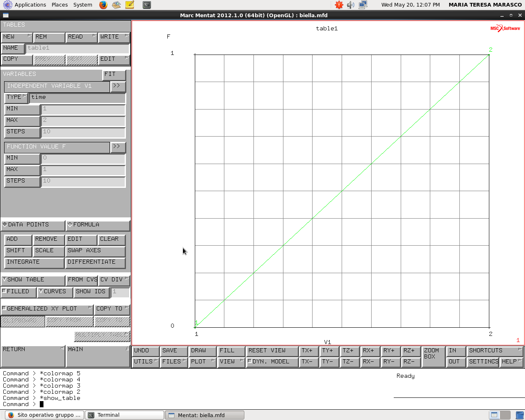Click the REMOVE data point button
This screenshot has height=420, width=525.
coord(48,240)
